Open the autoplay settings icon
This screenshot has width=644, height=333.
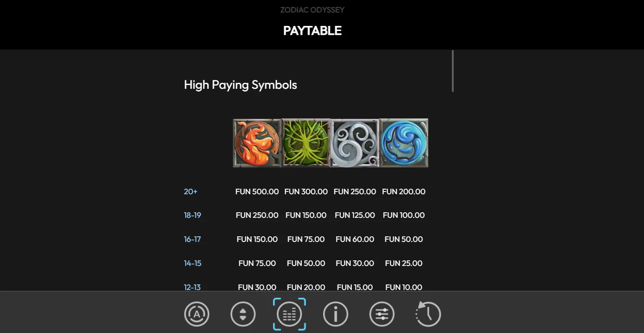point(197,314)
